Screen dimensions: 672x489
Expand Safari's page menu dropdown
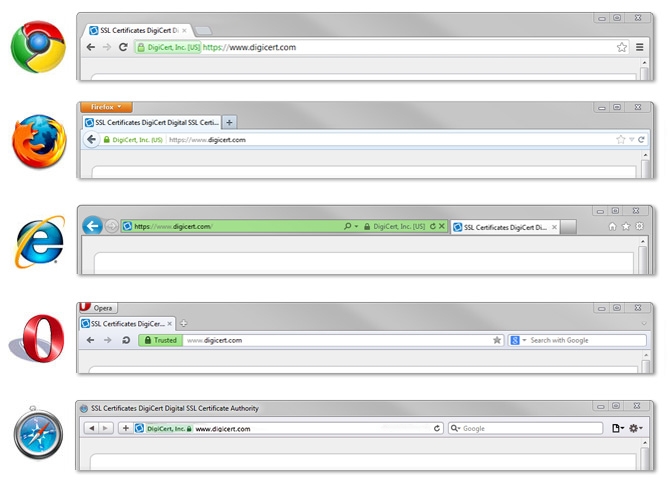(617, 428)
